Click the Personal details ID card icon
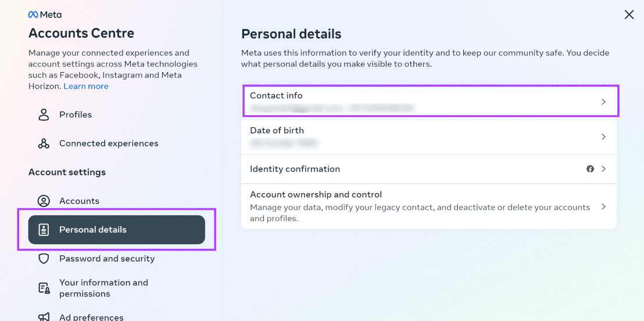The image size is (644, 321). pyautogui.click(x=44, y=230)
